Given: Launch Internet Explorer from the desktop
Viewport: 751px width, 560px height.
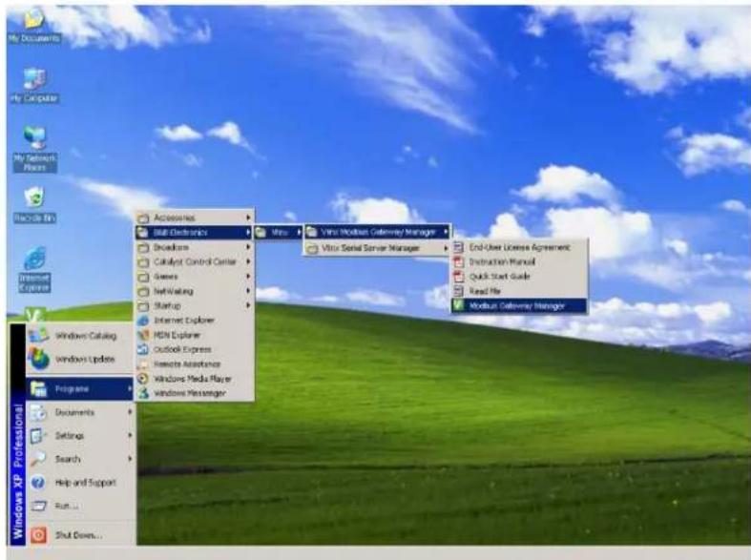Looking at the screenshot, I should [34, 269].
